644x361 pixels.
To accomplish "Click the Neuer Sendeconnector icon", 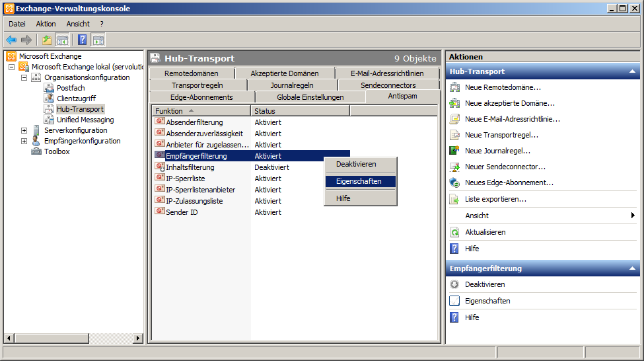I will pyautogui.click(x=454, y=167).
